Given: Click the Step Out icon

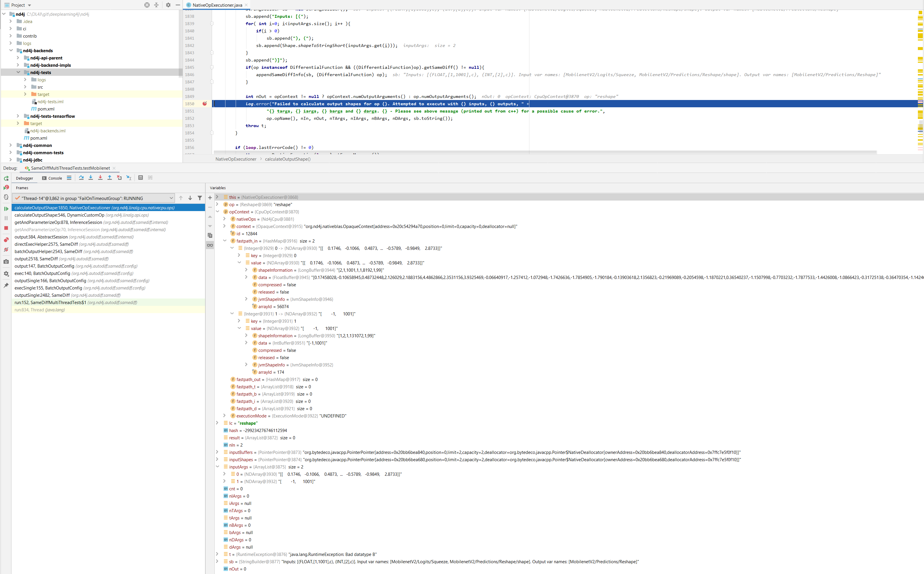Looking at the screenshot, I should pyautogui.click(x=109, y=177).
